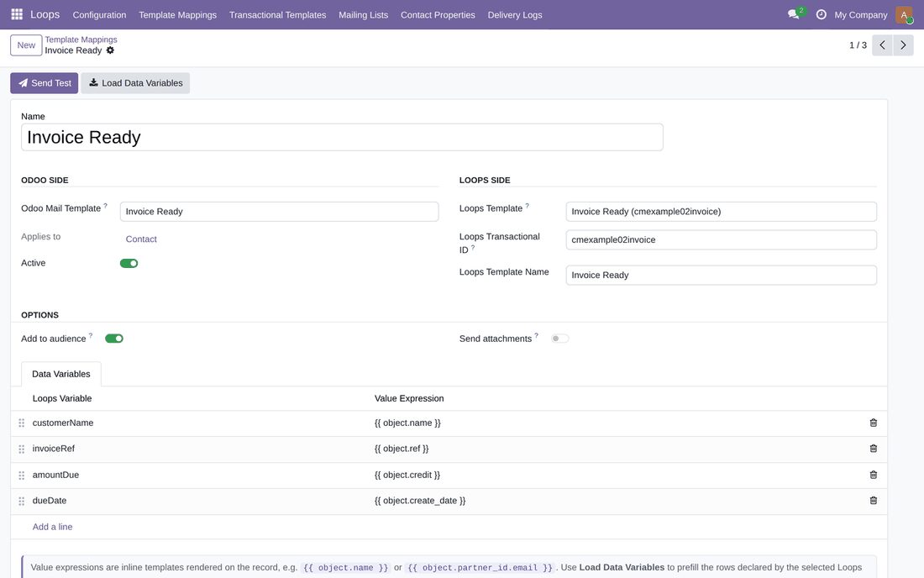Click the customerName variable cell
The image size is (924, 578).
click(x=197, y=423)
